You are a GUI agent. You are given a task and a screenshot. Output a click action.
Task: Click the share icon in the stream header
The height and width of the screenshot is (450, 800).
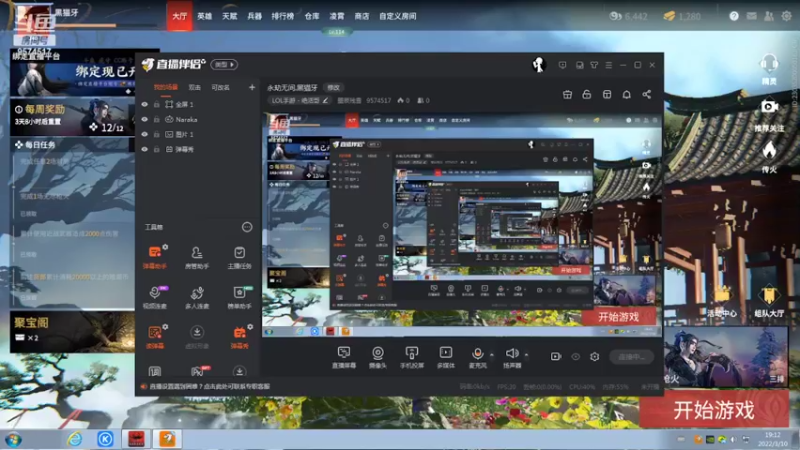(646, 94)
